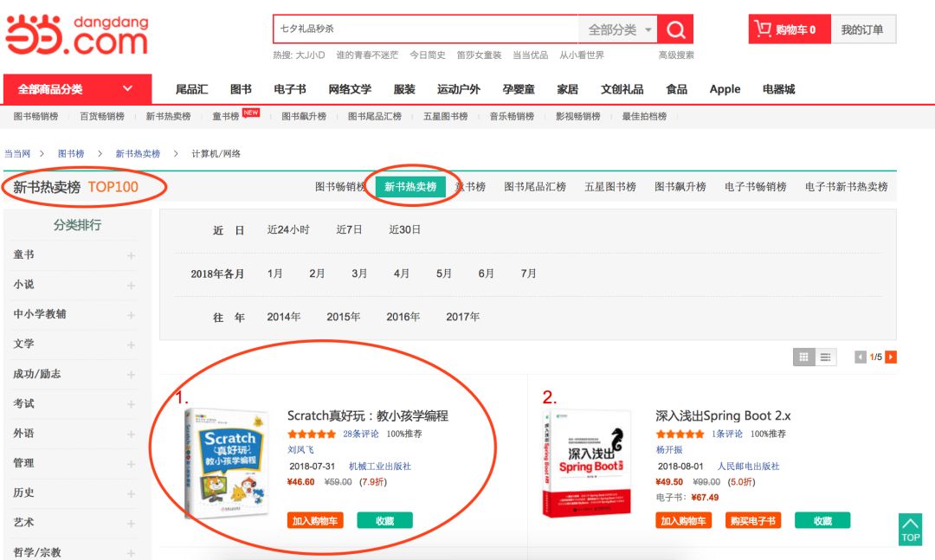Filter by 近30日

coord(405,229)
